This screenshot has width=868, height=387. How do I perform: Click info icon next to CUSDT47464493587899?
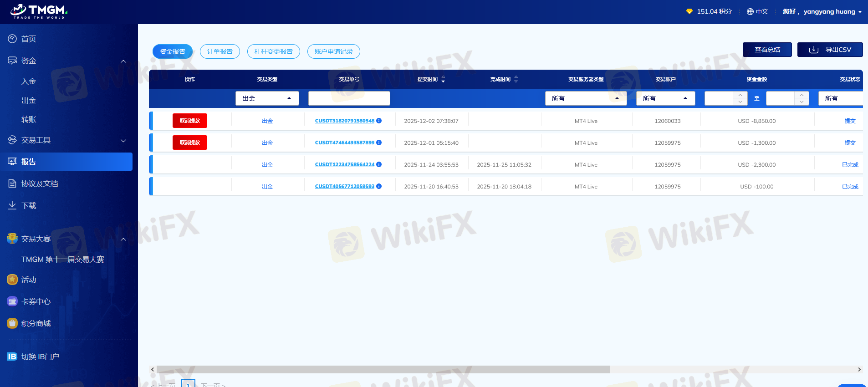pyautogui.click(x=379, y=143)
